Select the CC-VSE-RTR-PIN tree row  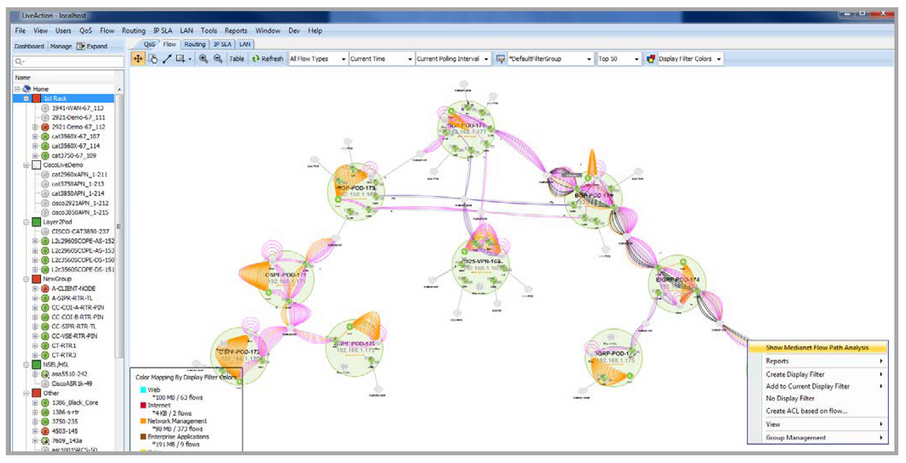(74, 336)
